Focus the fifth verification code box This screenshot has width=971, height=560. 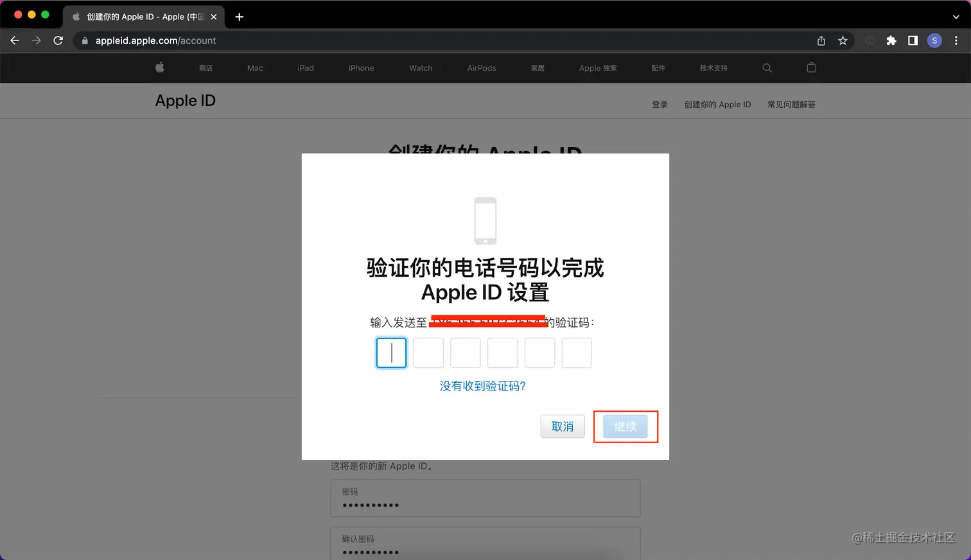(540, 353)
